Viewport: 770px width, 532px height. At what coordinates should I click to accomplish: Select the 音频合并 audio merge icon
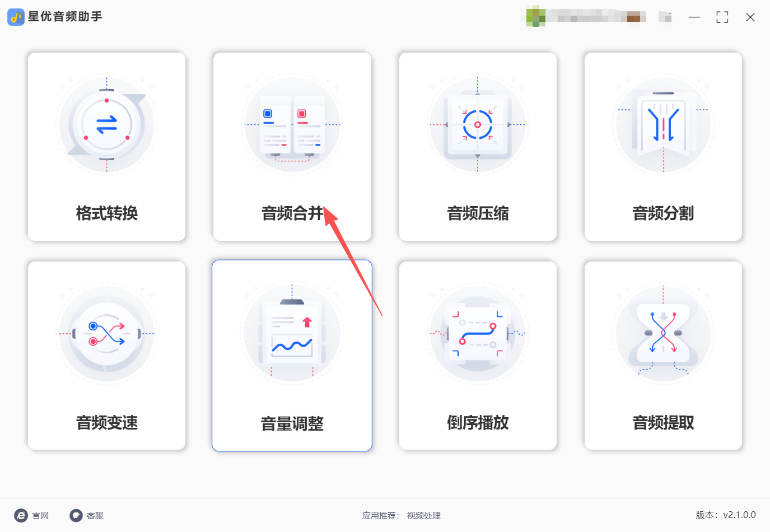(292, 125)
